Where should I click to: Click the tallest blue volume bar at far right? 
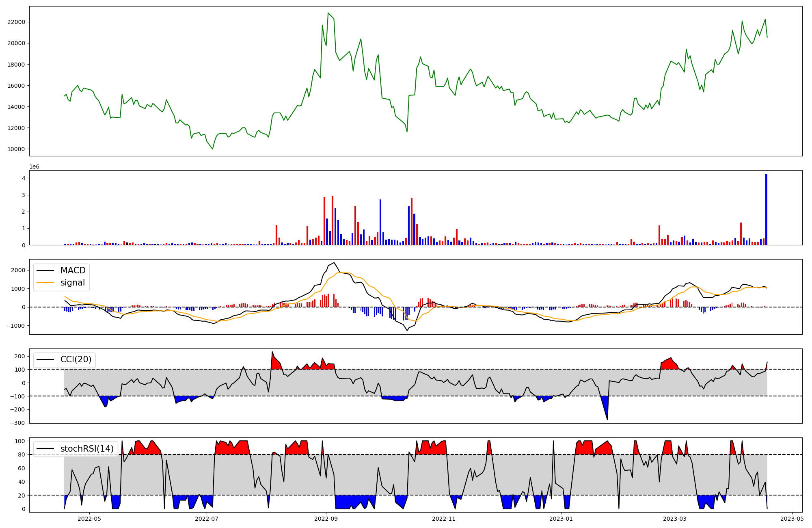point(766,210)
